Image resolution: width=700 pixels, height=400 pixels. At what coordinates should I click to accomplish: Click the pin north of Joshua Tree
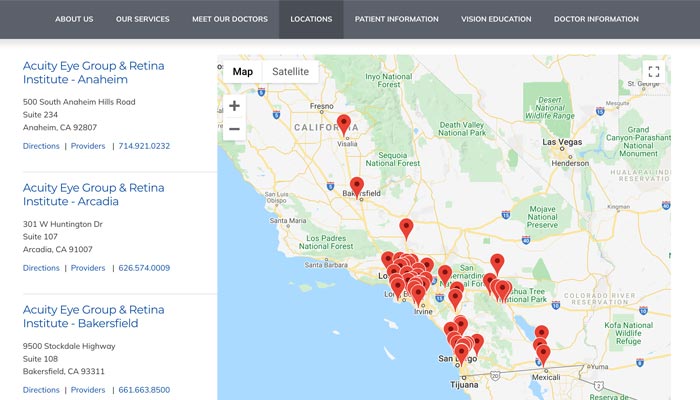pos(497,263)
